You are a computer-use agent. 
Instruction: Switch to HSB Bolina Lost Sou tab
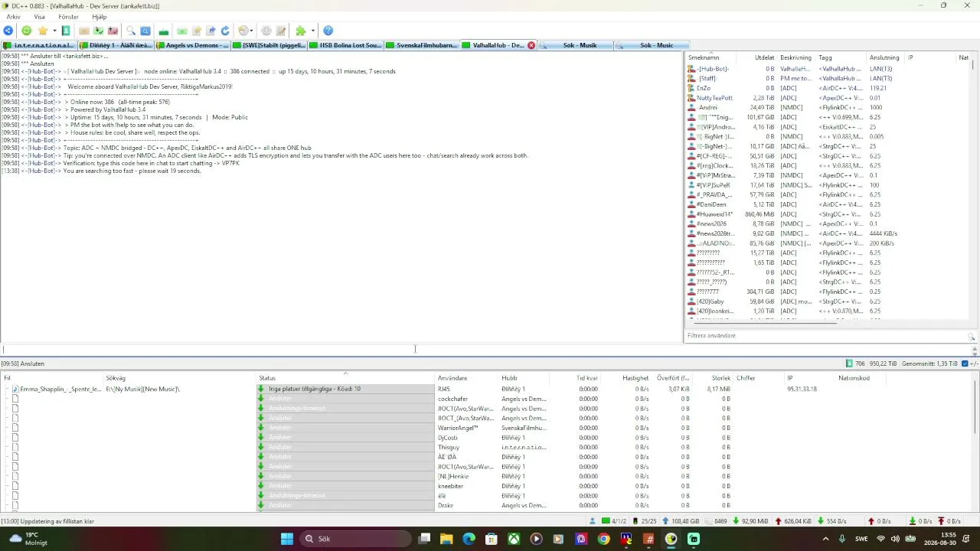(x=345, y=45)
